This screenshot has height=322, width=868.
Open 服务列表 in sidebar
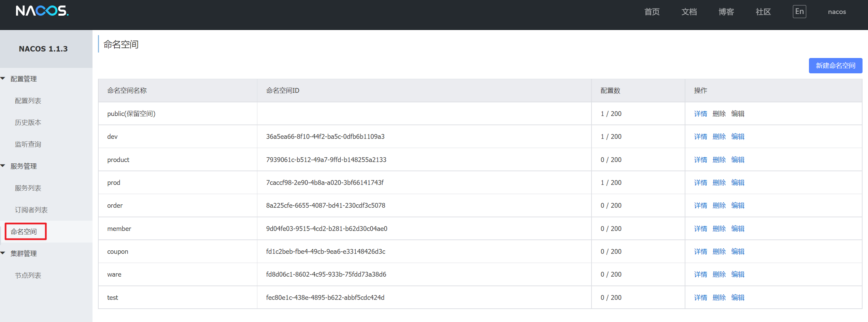pos(28,188)
